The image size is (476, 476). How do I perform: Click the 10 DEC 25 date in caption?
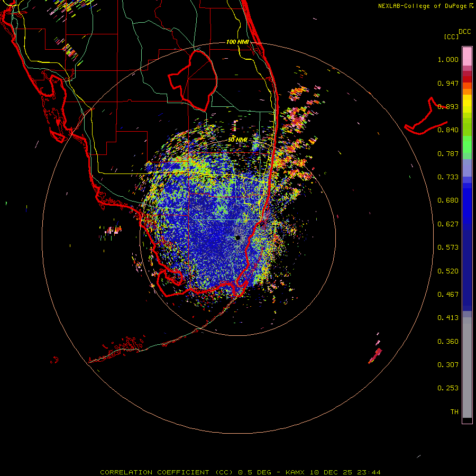pyautogui.click(x=331, y=472)
